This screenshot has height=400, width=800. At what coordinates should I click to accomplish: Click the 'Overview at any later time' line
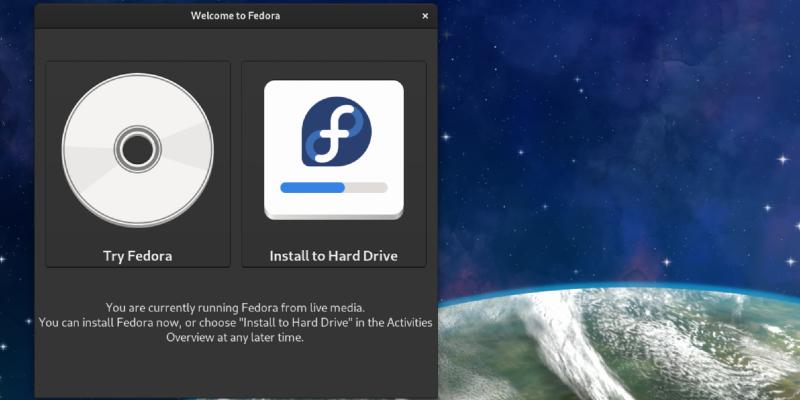[236, 338]
